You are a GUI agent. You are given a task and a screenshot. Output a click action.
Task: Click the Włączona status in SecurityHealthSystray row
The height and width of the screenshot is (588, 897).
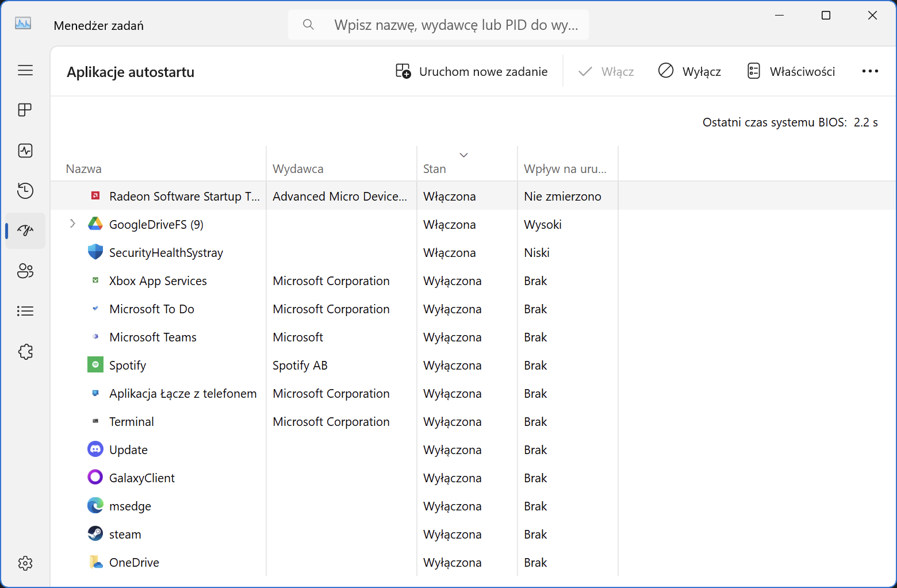pyautogui.click(x=450, y=253)
